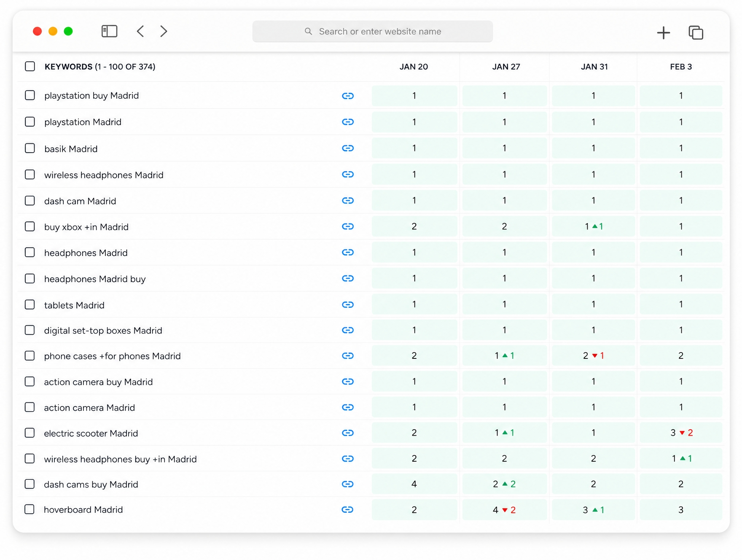742x560 pixels.
Task: Open link icon for dash cams buy Madrid
Action: (348, 484)
